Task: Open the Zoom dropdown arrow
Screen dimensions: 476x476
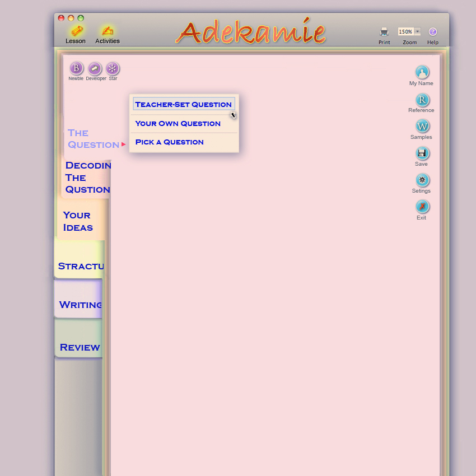Action: [x=417, y=31]
